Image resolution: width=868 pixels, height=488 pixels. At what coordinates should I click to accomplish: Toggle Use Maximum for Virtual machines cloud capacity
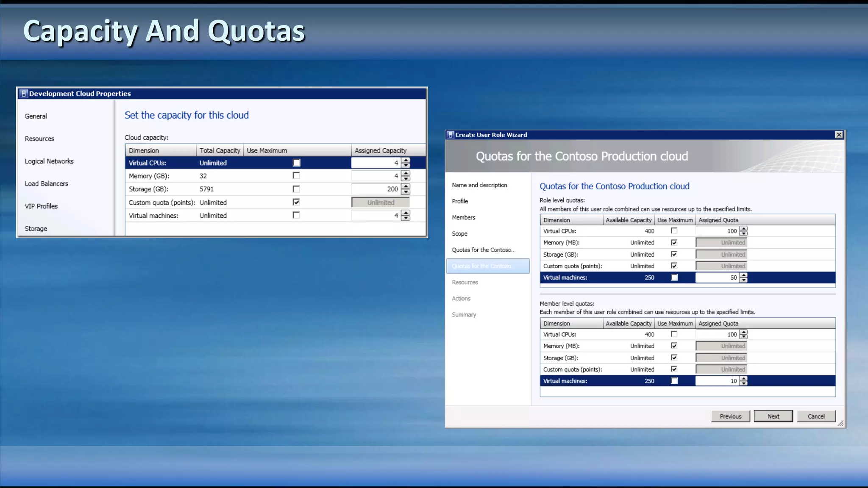pos(296,215)
